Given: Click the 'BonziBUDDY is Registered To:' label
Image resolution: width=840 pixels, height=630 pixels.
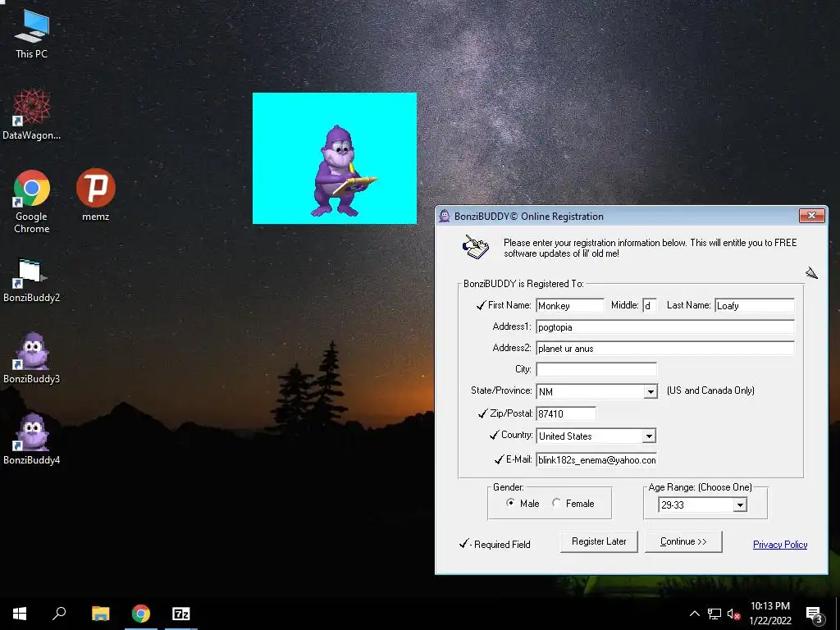Looking at the screenshot, I should (523, 283).
